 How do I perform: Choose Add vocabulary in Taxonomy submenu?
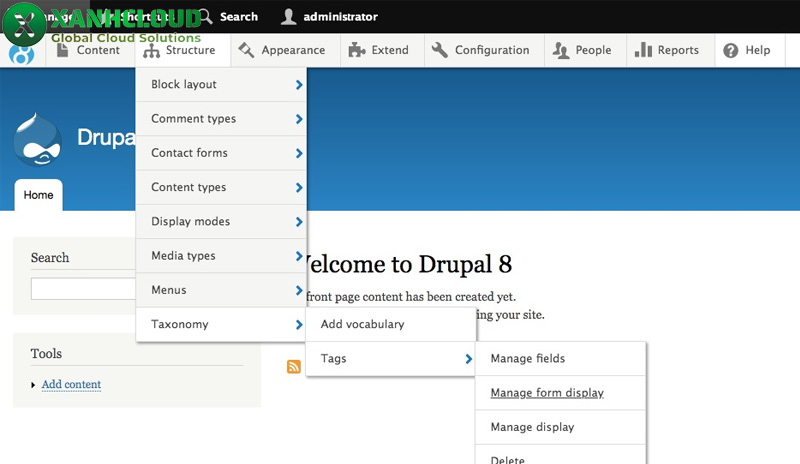[391, 324]
